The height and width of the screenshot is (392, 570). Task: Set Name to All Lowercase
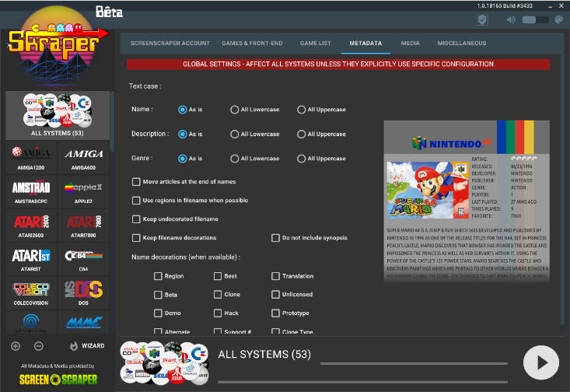(x=235, y=110)
